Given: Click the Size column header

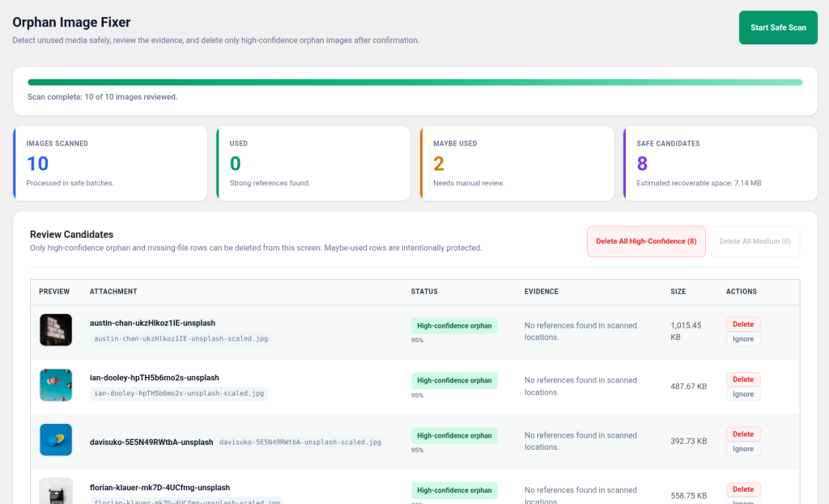Looking at the screenshot, I should click(x=678, y=291).
